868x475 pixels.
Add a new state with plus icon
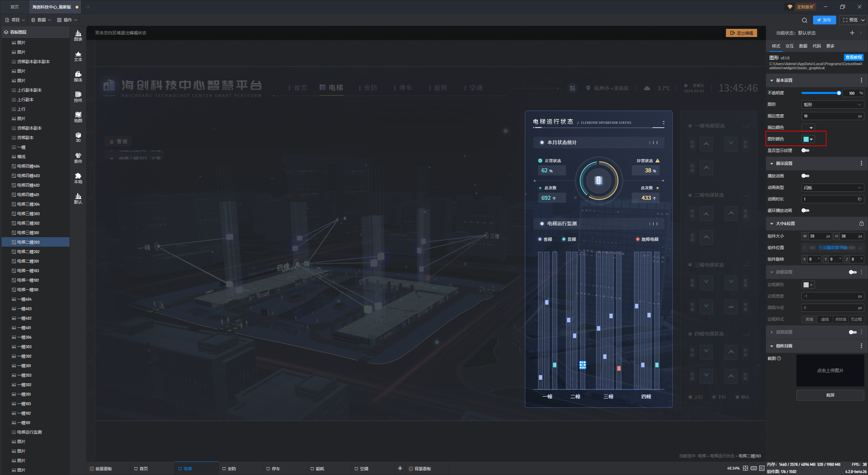coord(852,33)
